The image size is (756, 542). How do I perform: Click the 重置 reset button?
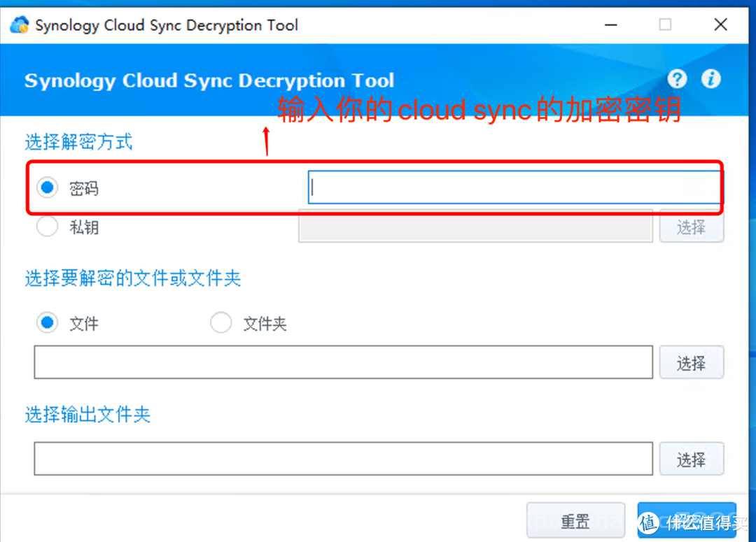(x=575, y=520)
